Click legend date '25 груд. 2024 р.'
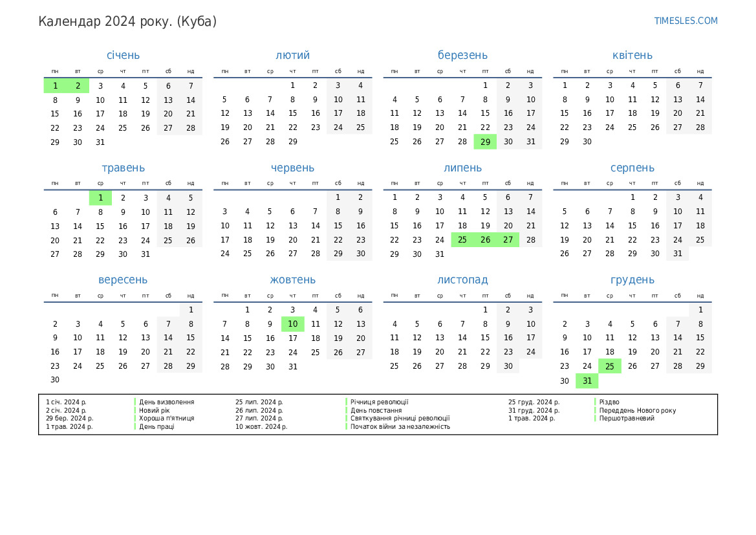 coord(534,402)
